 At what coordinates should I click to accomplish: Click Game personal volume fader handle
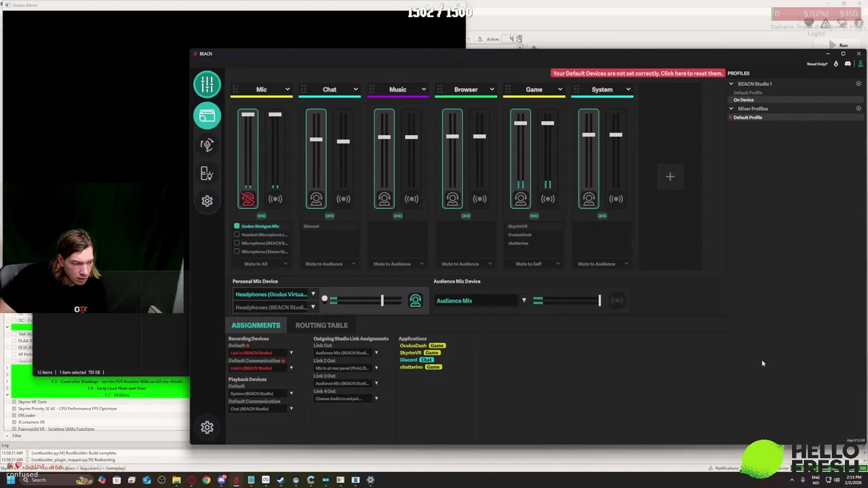point(520,123)
